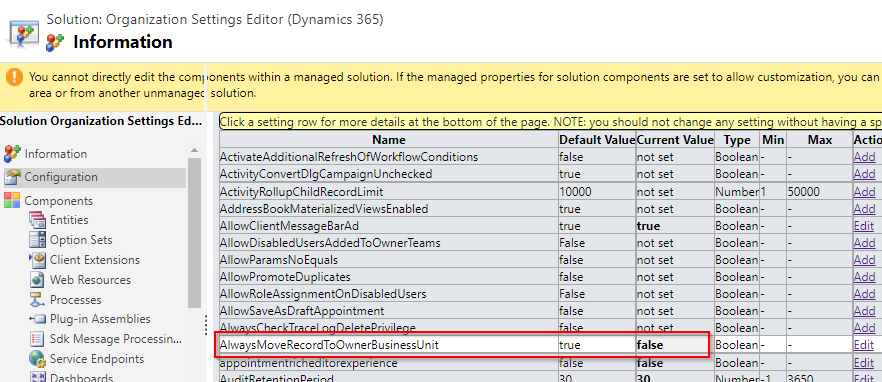
Task: Click the Plug-in Assemblies icon
Action: pos(37,319)
